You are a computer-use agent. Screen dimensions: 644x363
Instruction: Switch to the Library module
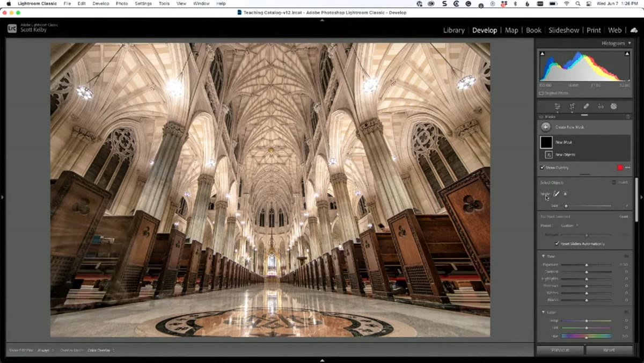coord(453,30)
